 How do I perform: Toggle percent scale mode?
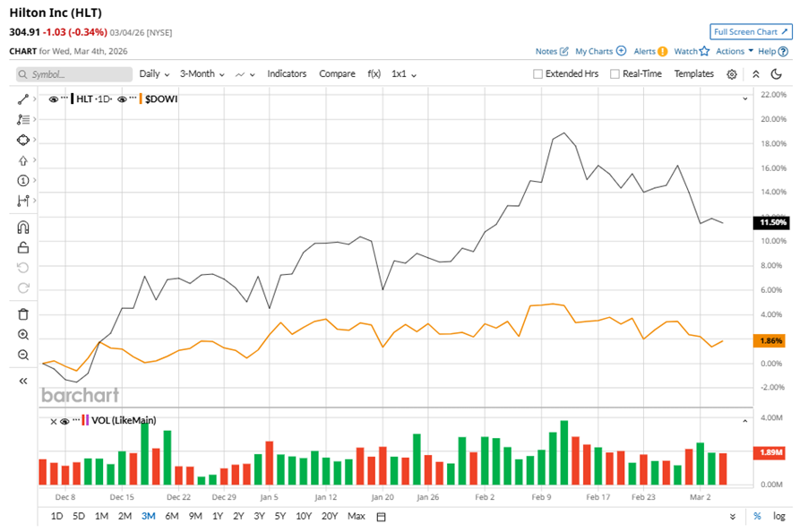(x=757, y=516)
